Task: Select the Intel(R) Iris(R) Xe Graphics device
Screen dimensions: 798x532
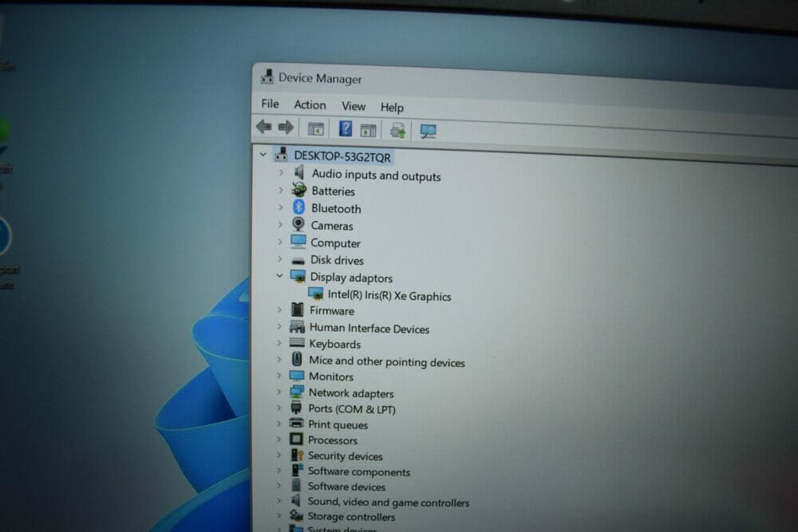Action: (x=389, y=295)
